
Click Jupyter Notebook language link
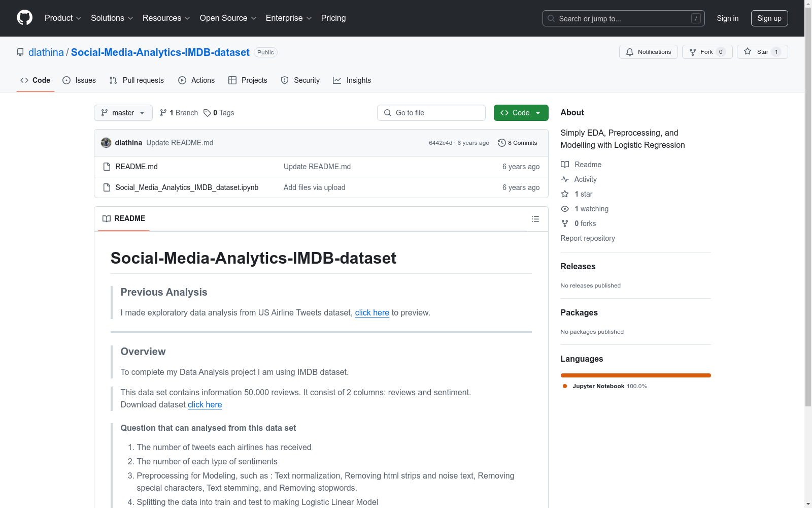pos(605,386)
